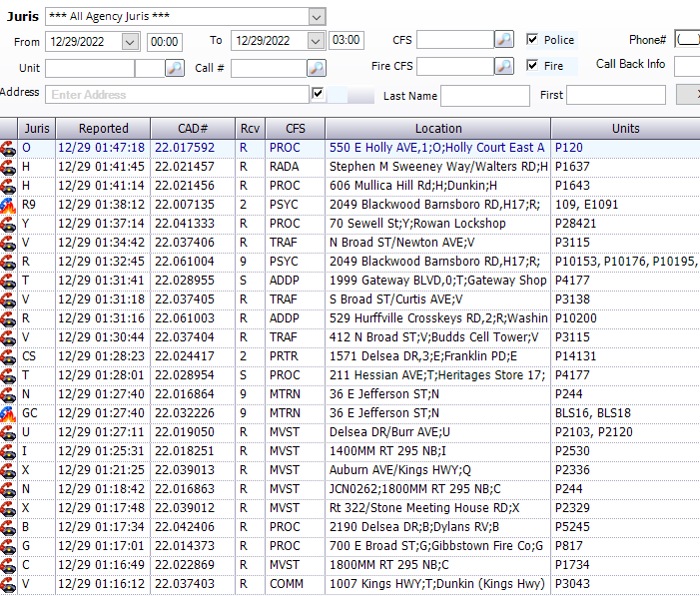Sort by the Units column header

pyautogui.click(x=625, y=129)
